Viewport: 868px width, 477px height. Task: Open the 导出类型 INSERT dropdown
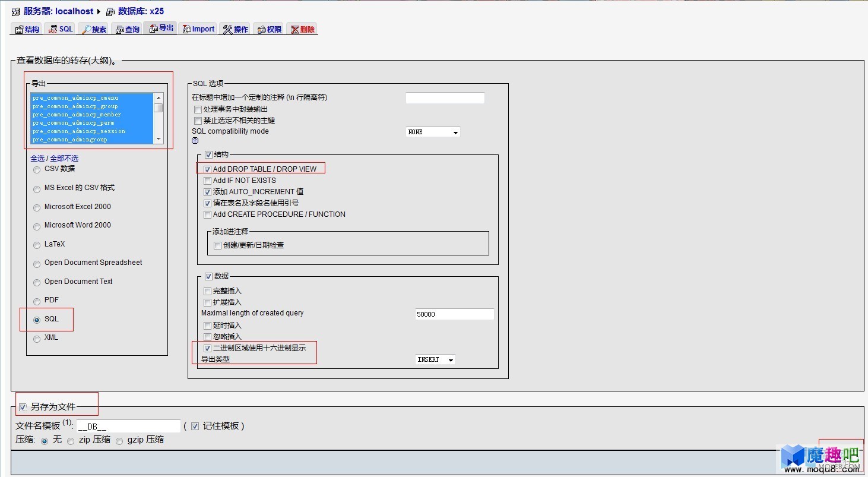pyautogui.click(x=436, y=359)
